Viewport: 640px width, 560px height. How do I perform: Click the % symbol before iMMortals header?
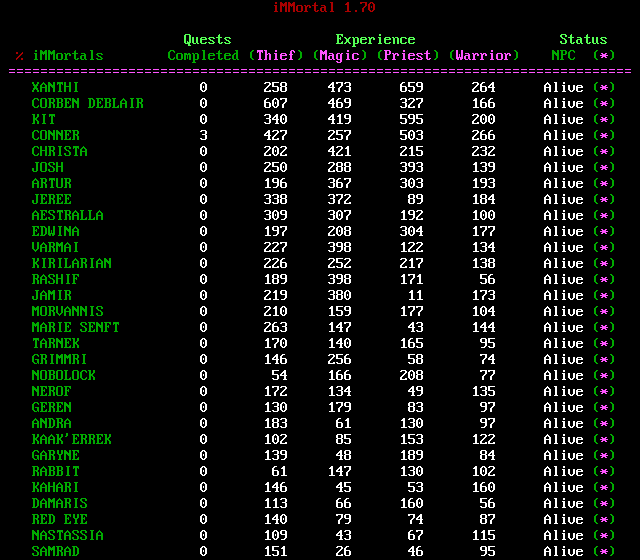[x=19, y=56]
